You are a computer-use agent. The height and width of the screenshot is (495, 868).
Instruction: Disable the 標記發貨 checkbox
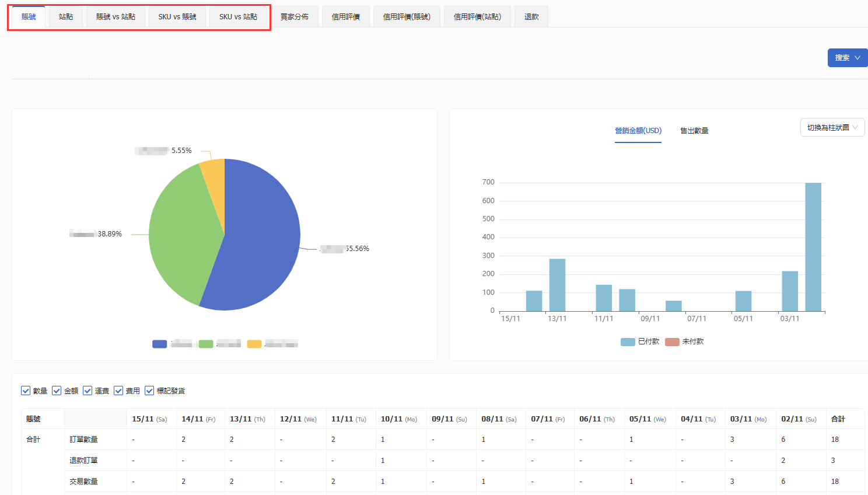tap(149, 391)
